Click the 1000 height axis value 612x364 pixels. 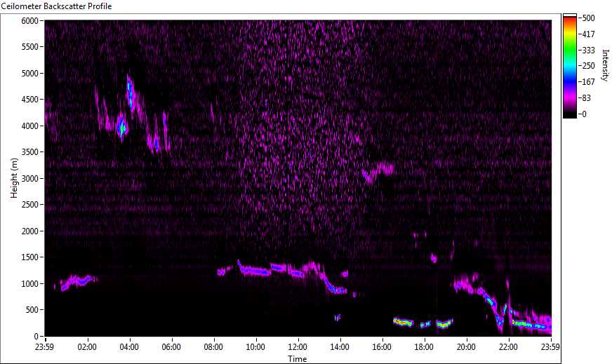click(29, 284)
